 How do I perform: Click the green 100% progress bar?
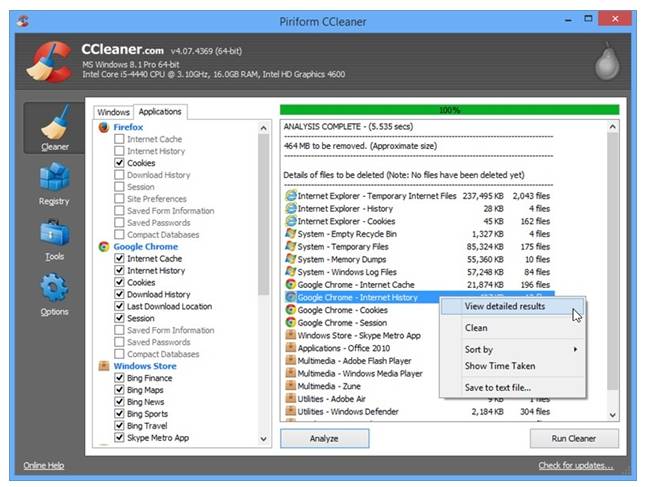pyautogui.click(x=449, y=110)
